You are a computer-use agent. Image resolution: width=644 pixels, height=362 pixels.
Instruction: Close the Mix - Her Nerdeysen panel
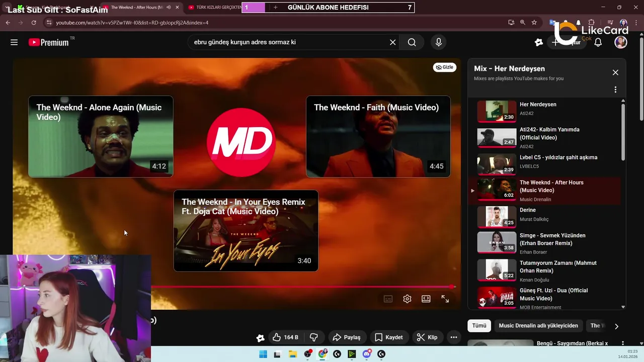[x=615, y=72]
